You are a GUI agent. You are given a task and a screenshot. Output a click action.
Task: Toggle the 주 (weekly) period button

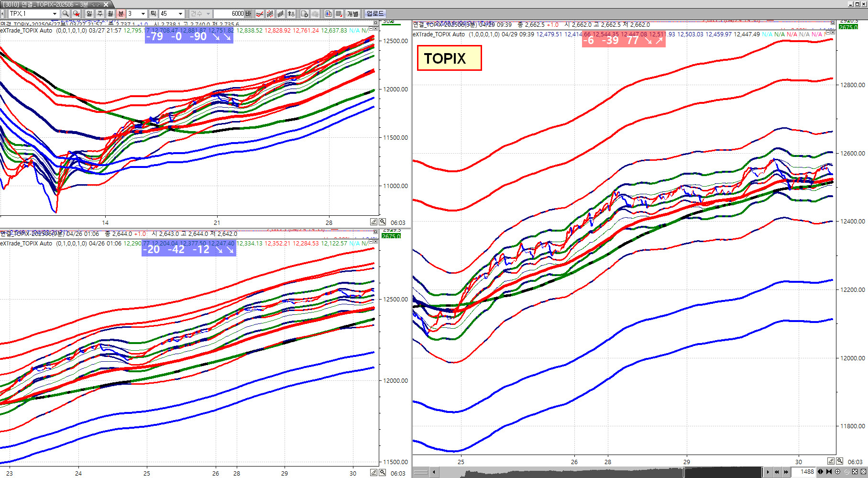point(99,14)
